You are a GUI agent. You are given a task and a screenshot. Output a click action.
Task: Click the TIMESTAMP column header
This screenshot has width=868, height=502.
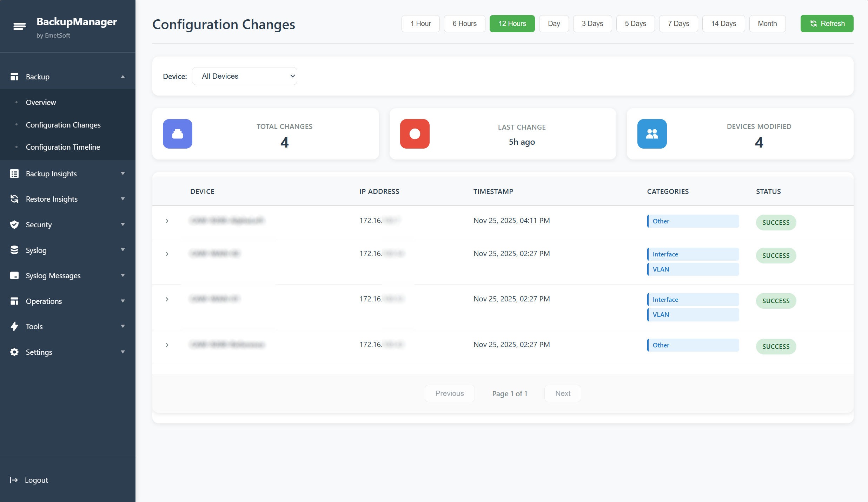(x=493, y=191)
